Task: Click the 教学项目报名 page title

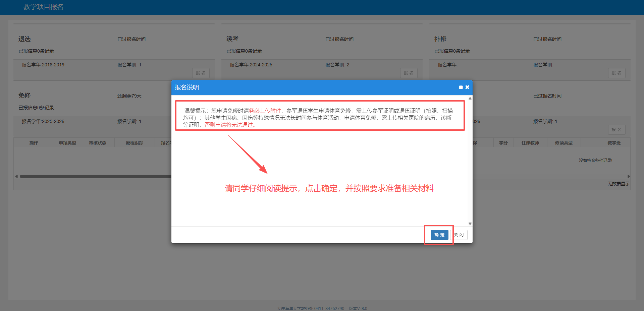Action: coord(44,7)
